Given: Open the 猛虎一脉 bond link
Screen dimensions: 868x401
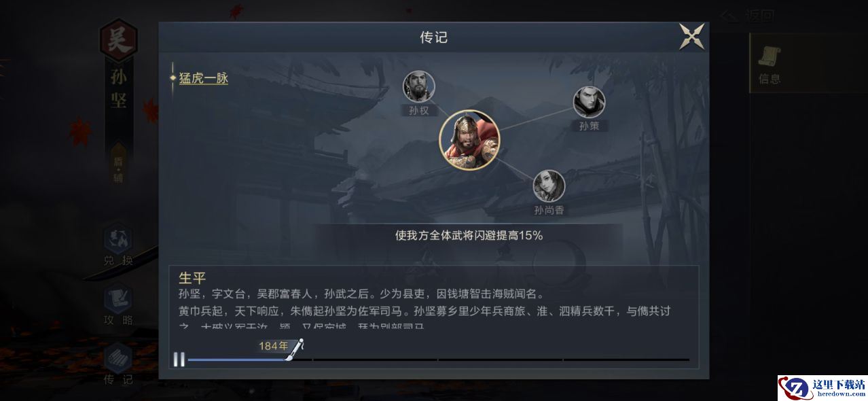Looking at the screenshot, I should tap(204, 78).
